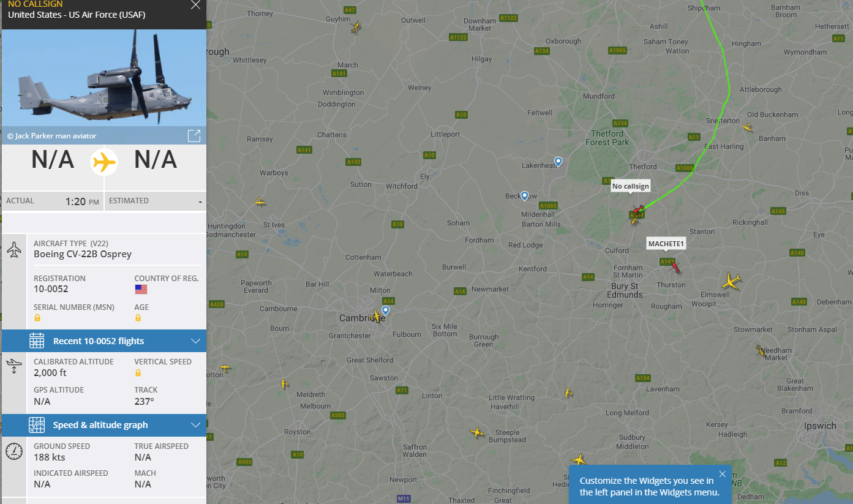Viewport: 853px width, 504px height.
Task: Click the Age lock icon
Action: [x=138, y=318]
